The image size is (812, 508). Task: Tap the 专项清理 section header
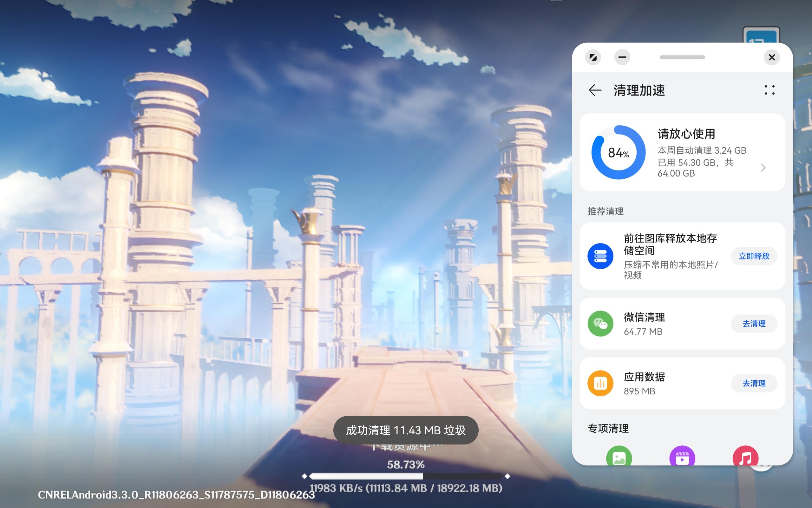click(608, 429)
